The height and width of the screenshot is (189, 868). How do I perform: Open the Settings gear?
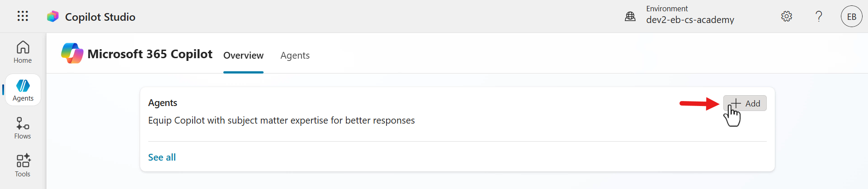pyautogui.click(x=787, y=17)
